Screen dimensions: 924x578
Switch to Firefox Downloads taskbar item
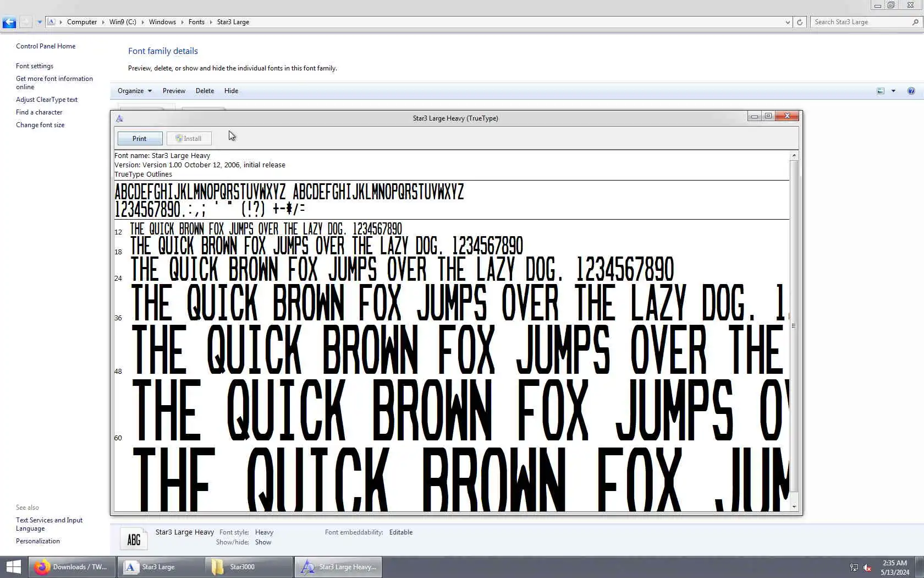[72, 567]
